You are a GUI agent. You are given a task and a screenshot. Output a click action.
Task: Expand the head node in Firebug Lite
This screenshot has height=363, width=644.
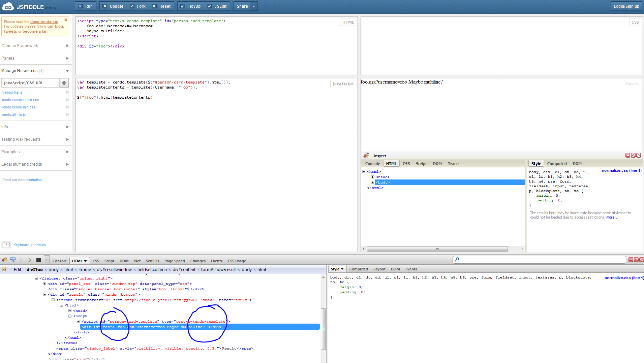pyautogui.click(x=372, y=177)
